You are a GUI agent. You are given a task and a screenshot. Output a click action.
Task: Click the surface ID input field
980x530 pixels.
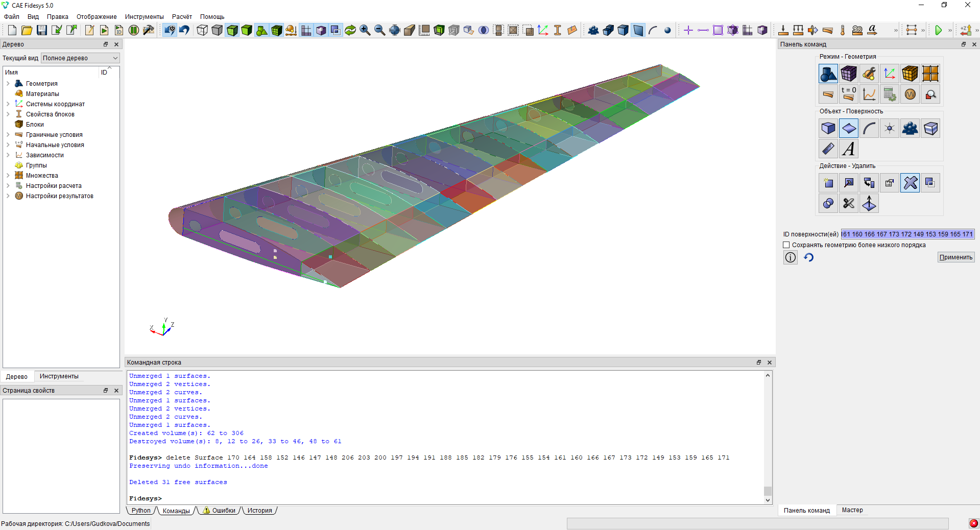point(908,234)
